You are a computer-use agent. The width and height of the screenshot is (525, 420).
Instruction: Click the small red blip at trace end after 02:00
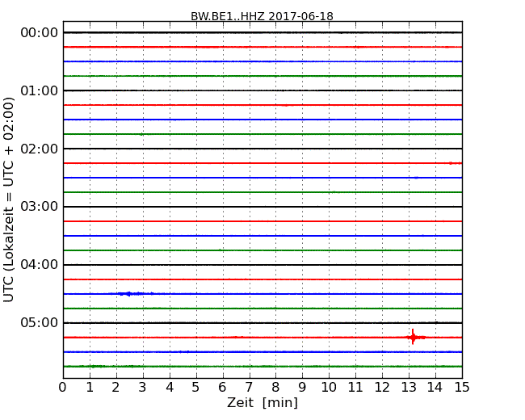[455, 163]
